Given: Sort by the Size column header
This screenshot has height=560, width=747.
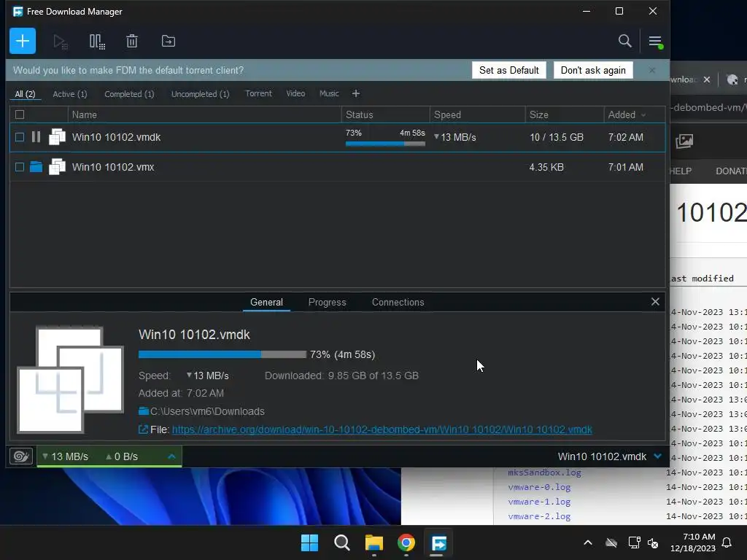Looking at the screenshot, I should point(565,114).
